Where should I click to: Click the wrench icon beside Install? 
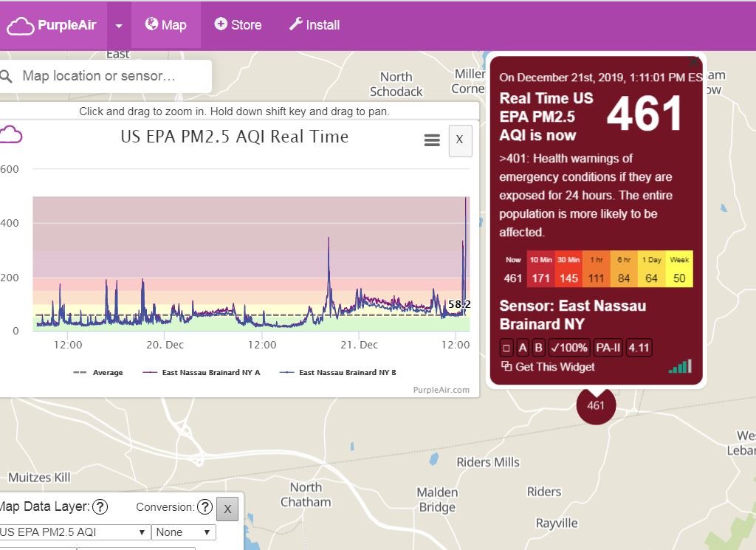(x=295, y=24)
